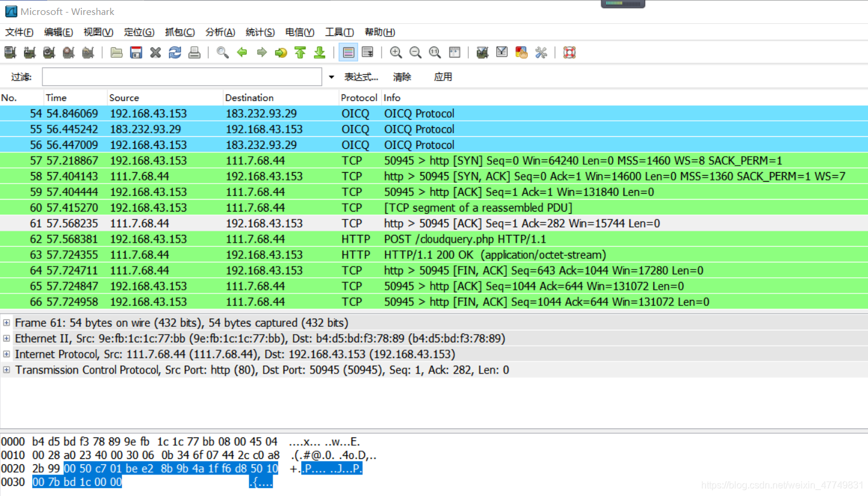868x496 pixels.
Task: Select packet 60 reassembled PDU row
Action: (434, 208)
